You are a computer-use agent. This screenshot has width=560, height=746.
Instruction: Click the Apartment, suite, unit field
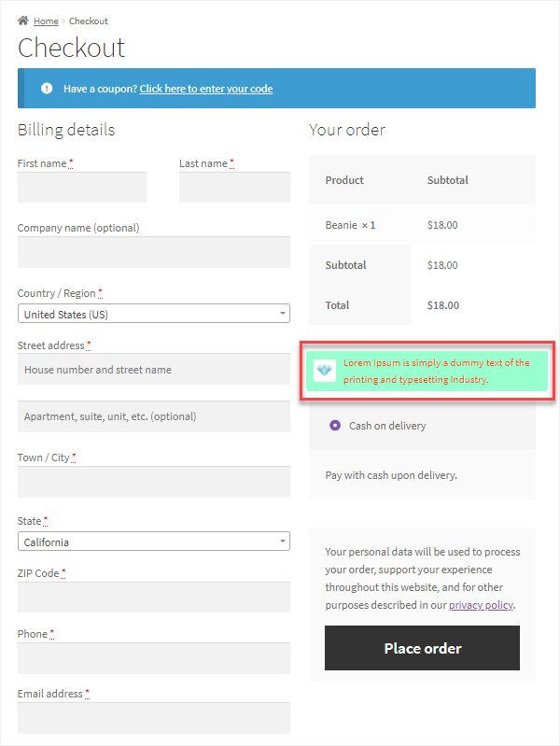(154, 416)
